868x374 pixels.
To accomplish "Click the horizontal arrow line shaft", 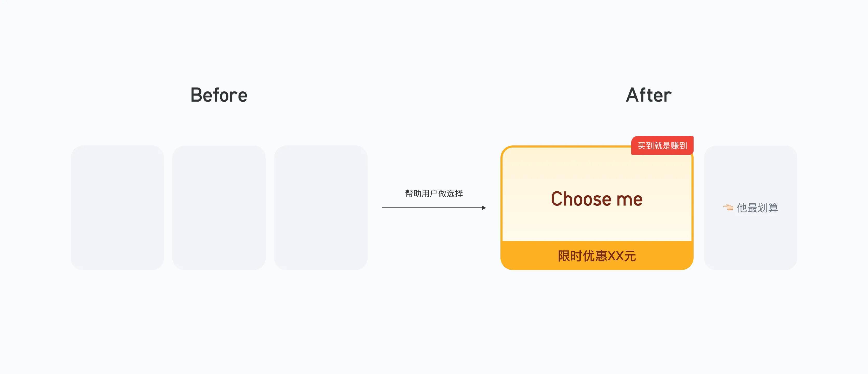I will 431,208.
